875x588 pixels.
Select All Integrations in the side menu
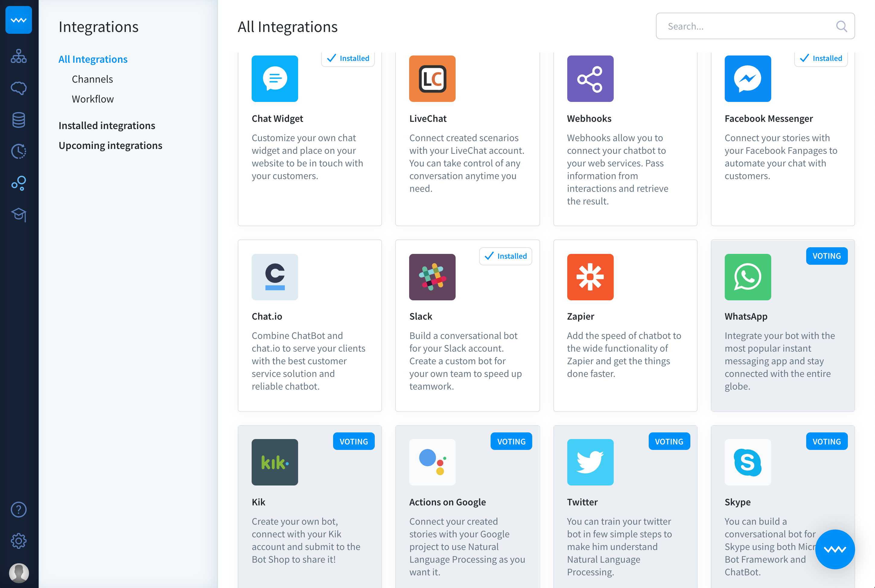[93, 59]
